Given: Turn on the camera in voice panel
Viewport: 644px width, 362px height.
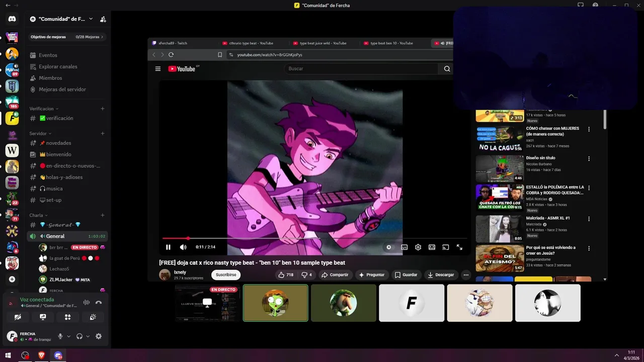Looking at the screenshot, I should coord(18,317).
